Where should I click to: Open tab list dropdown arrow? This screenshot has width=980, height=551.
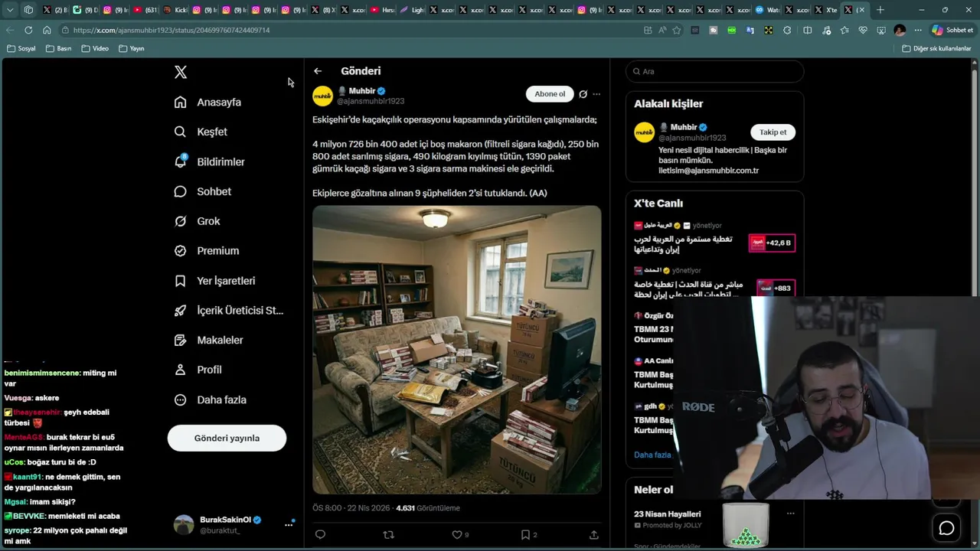coord(10,10)
